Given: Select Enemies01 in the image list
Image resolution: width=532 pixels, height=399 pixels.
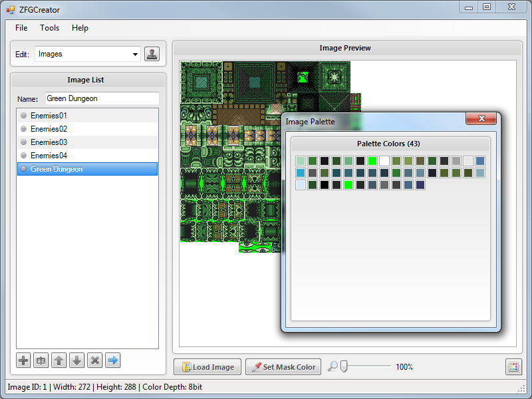Looking at the screenshot, I should [88, 116].
